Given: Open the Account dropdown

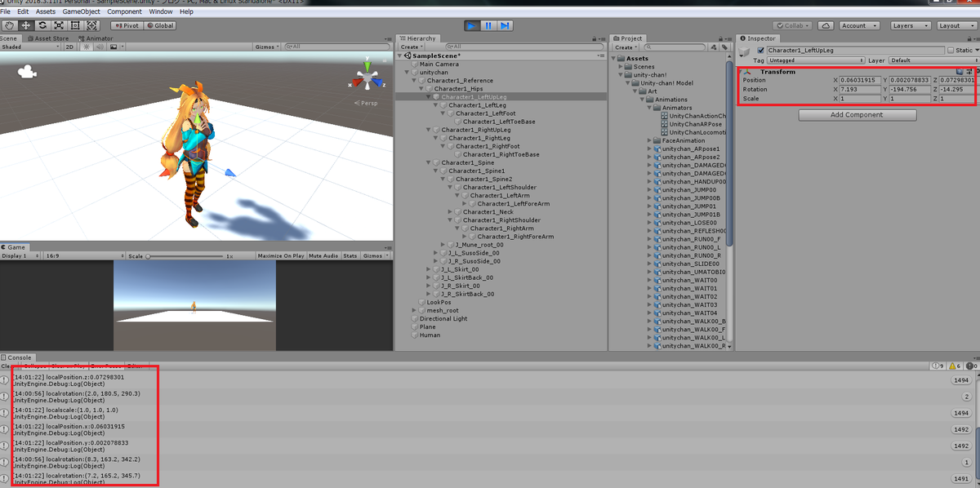Looking at the screenshot, I should click(x=861, y=25).
